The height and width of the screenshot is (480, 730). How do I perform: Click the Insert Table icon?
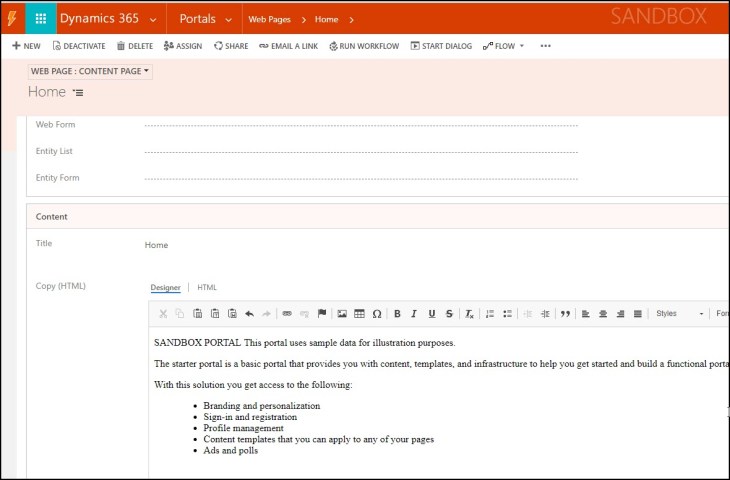[359, 314]
